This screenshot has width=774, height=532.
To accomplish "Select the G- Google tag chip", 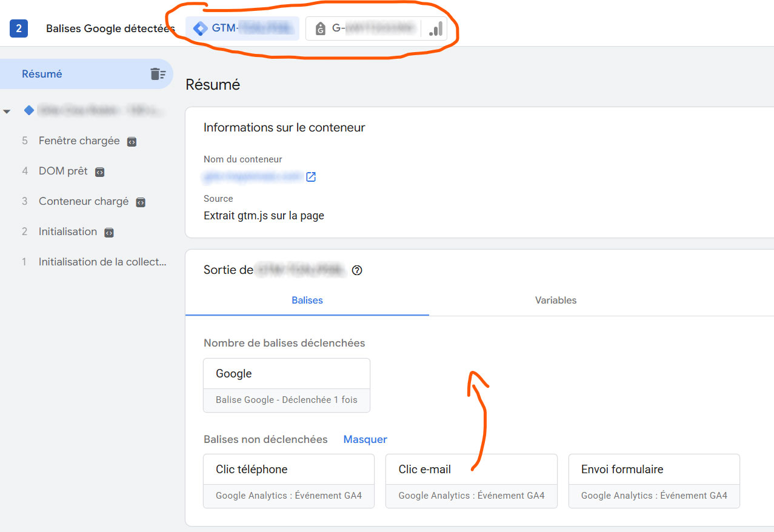I will [364, 28].
